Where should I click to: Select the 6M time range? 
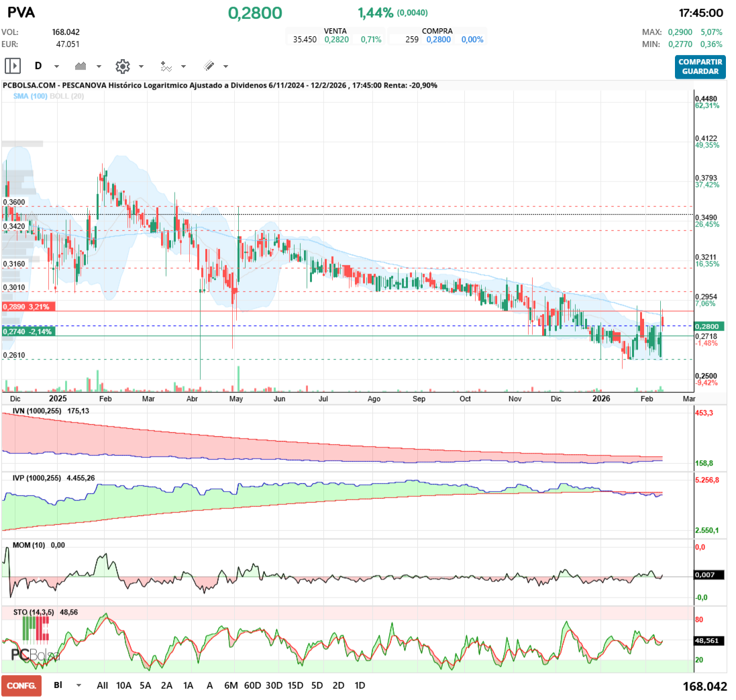[231, 686]
